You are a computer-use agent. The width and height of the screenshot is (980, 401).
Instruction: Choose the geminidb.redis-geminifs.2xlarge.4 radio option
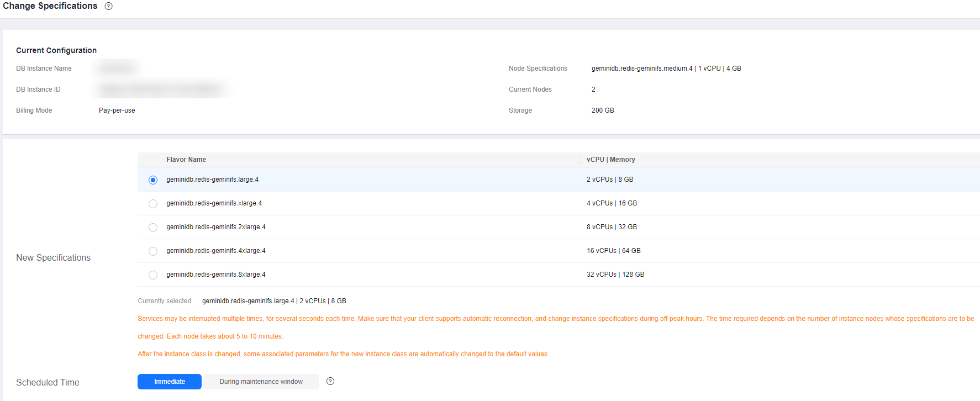click(x=153, y=228)
